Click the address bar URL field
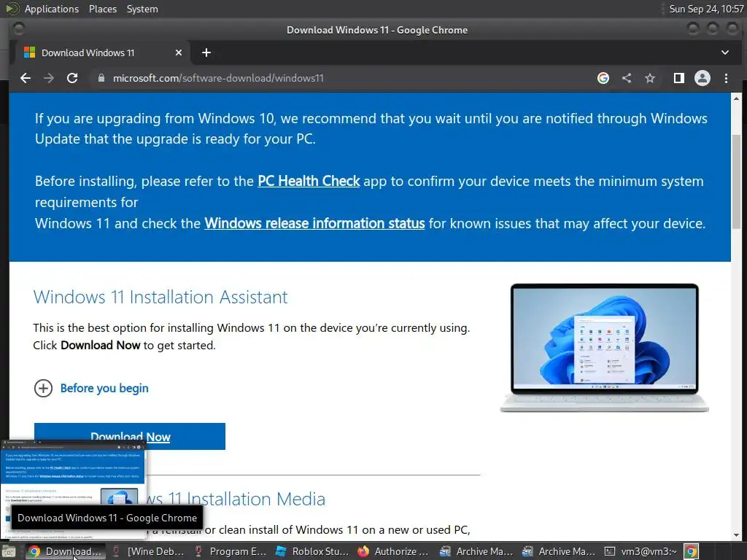Viewport: 747px width, 560px height. click(x=343, y=78)
